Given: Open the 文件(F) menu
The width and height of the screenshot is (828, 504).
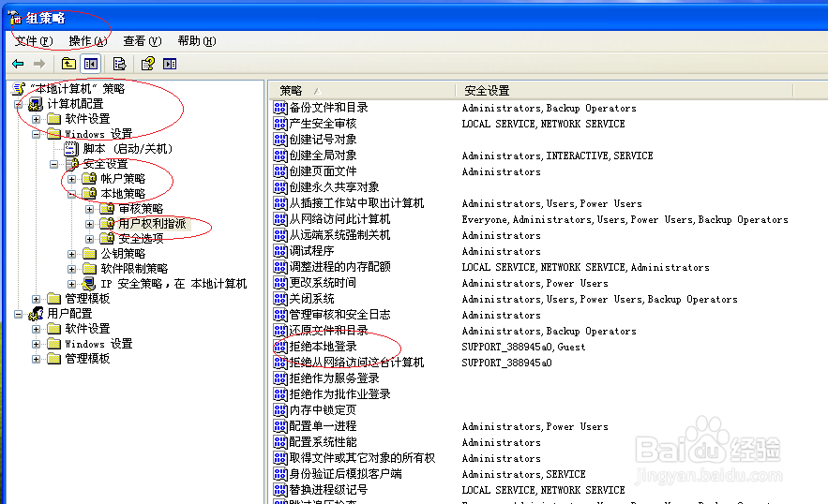Looking at the screenshot, I should 34,40.
